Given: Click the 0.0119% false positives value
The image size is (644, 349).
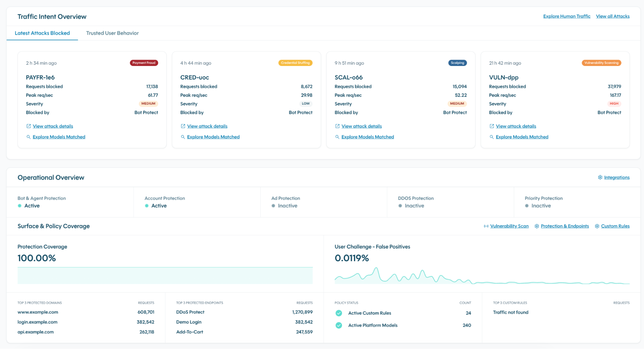Looking at the screenshot, I should [x=352, y=258].
